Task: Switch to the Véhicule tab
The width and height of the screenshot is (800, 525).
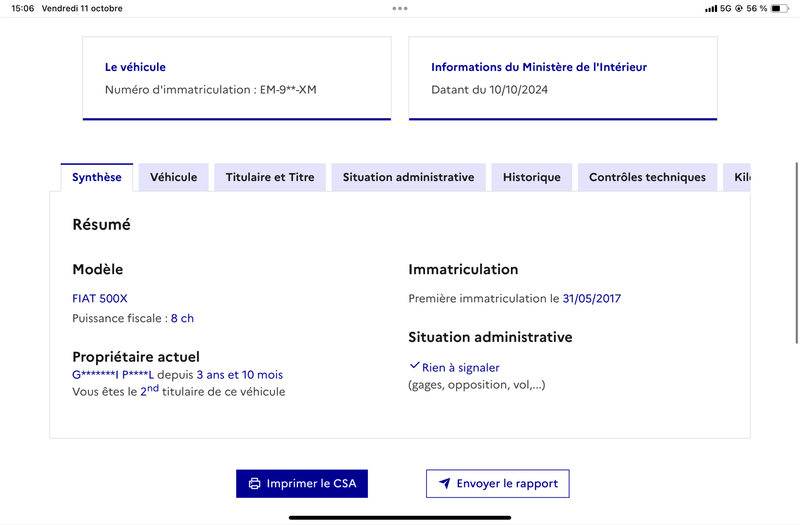Action: point(173,178)
